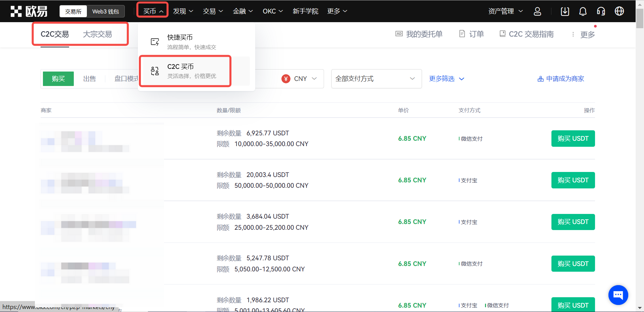Click the page vertical scrollbar thumb
This screenshot has height=312, width=644.
click(640, 18)
